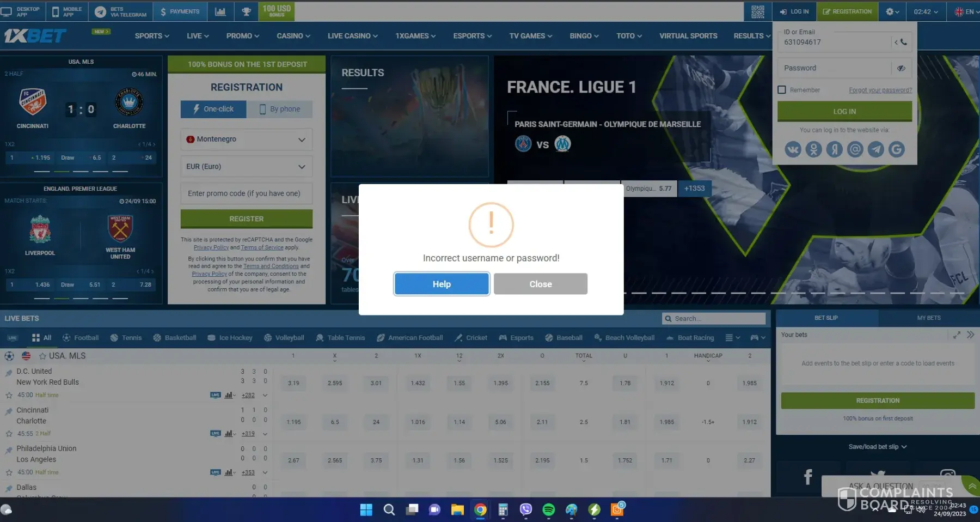Screen dimensions: 980x522
Task: Open the statistics bar chart icon
Action: 220,11
